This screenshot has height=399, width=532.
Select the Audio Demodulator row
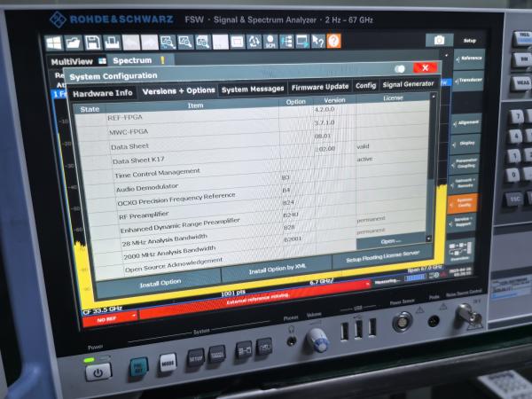pos(254,181)
